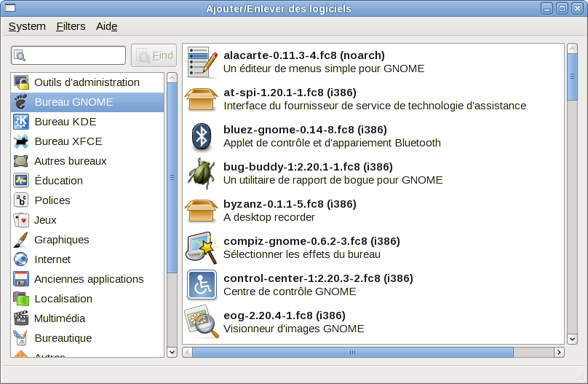The height and width of the screenshot is (384, 588).
Task: Open the System menu
Action: [x=27, y=26]
